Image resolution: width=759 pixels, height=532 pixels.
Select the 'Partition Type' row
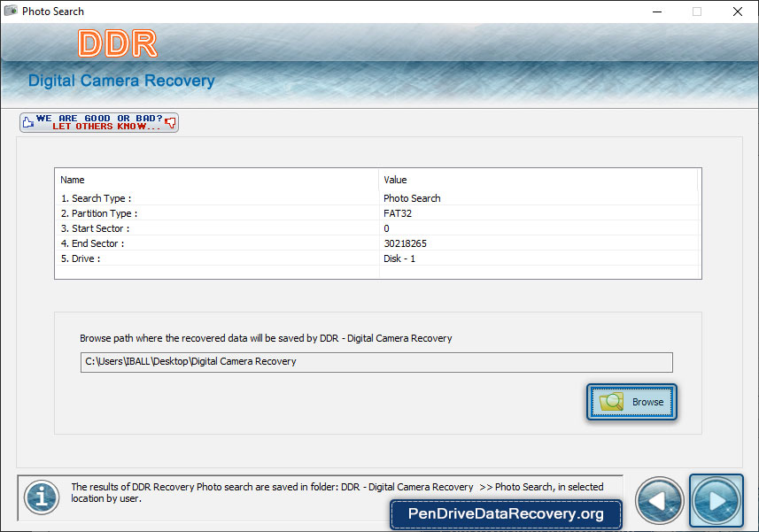coord(99,213)
